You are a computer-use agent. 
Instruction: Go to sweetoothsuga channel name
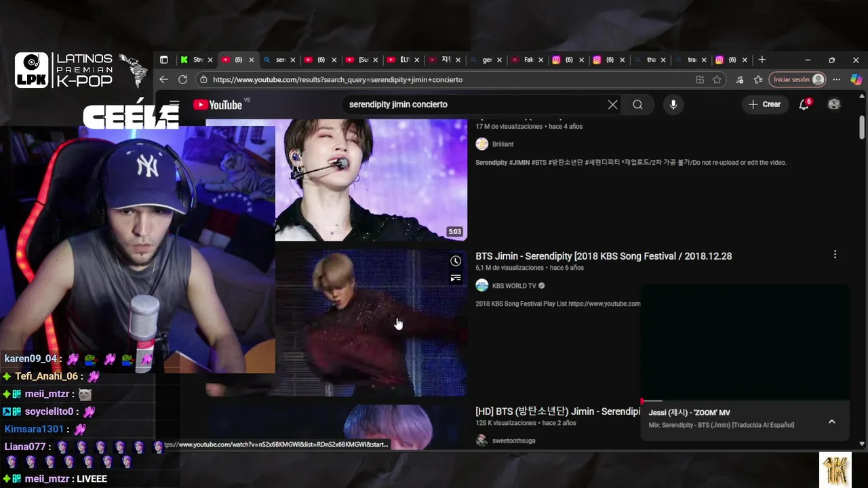click(513, 441)
